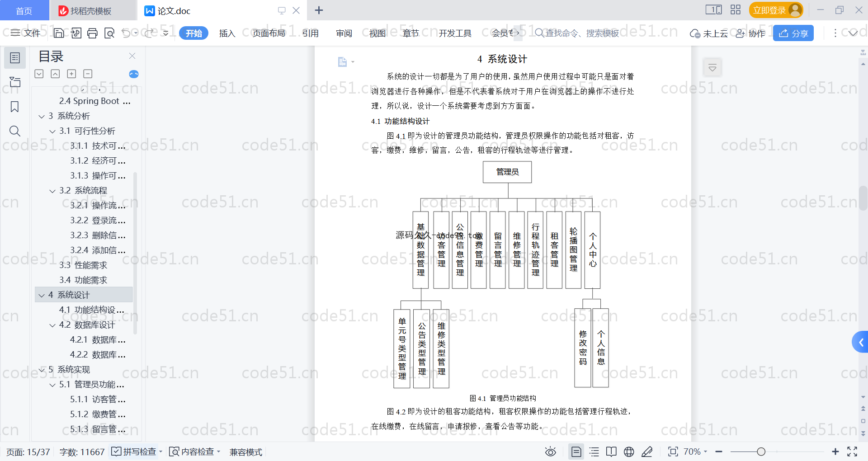The height and width of the screenshot is (461, 868).
Task: Click the zoom in plus button
Action: (835, 452)
